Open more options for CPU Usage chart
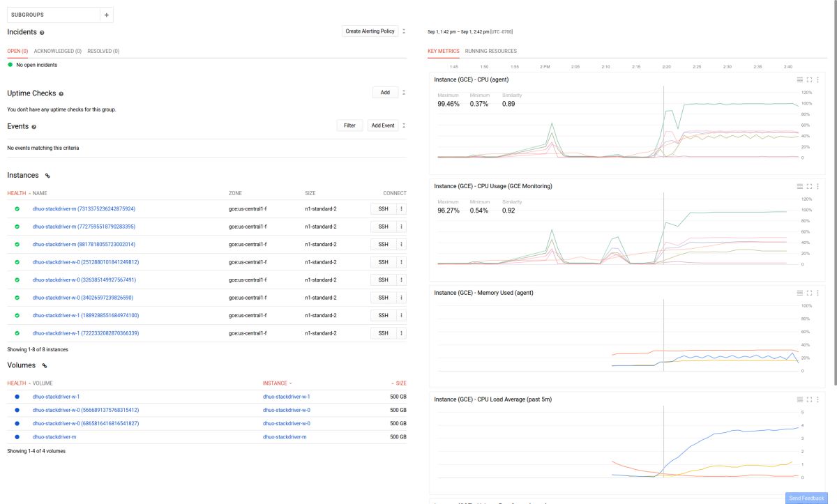The image size is (837, 504). (820, 186)
